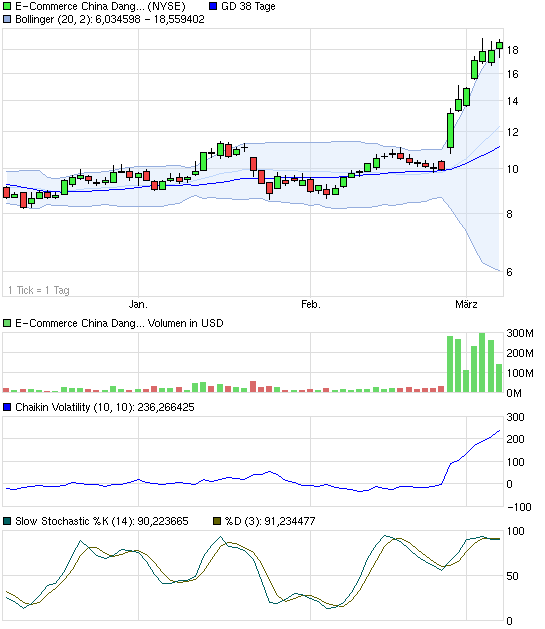Click the 14 price axis label
545x629 pixels.
pyautogui.click(x=513, y=101)
